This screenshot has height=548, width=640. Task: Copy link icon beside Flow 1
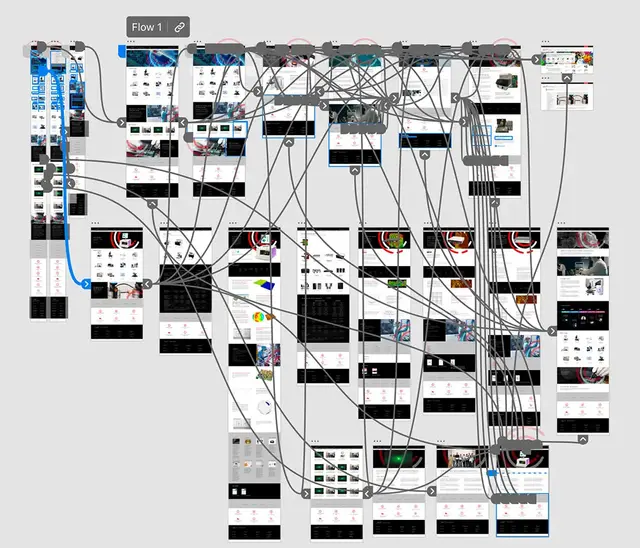click(x=180, y=27)
